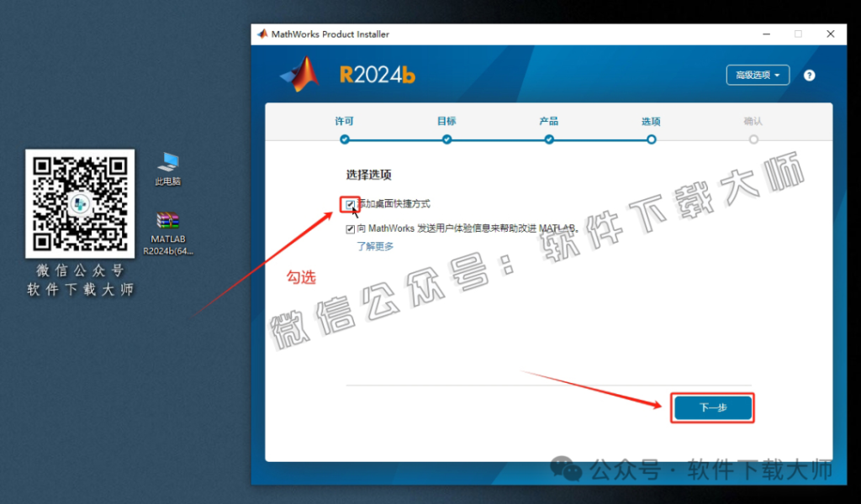Collapse the 高级选项 menu

pos(757,75)
